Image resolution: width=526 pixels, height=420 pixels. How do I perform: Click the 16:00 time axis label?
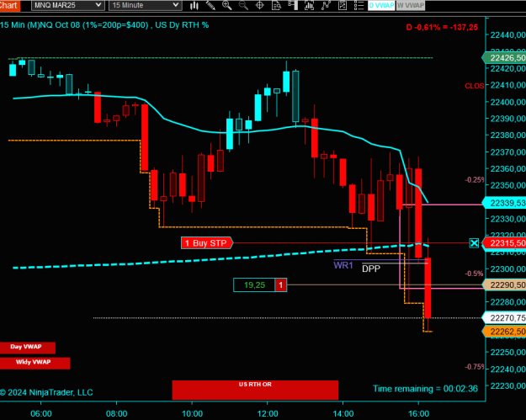(x=418, y=413)
